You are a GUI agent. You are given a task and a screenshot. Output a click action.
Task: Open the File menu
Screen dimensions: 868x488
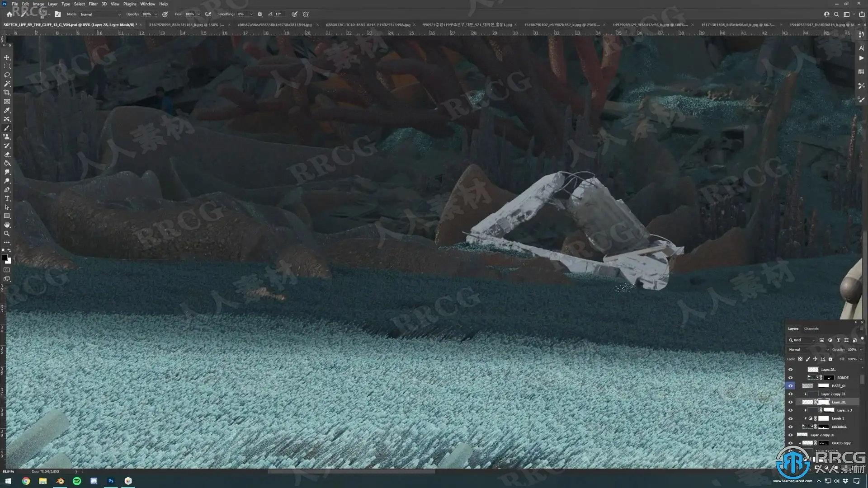[15, 4]
